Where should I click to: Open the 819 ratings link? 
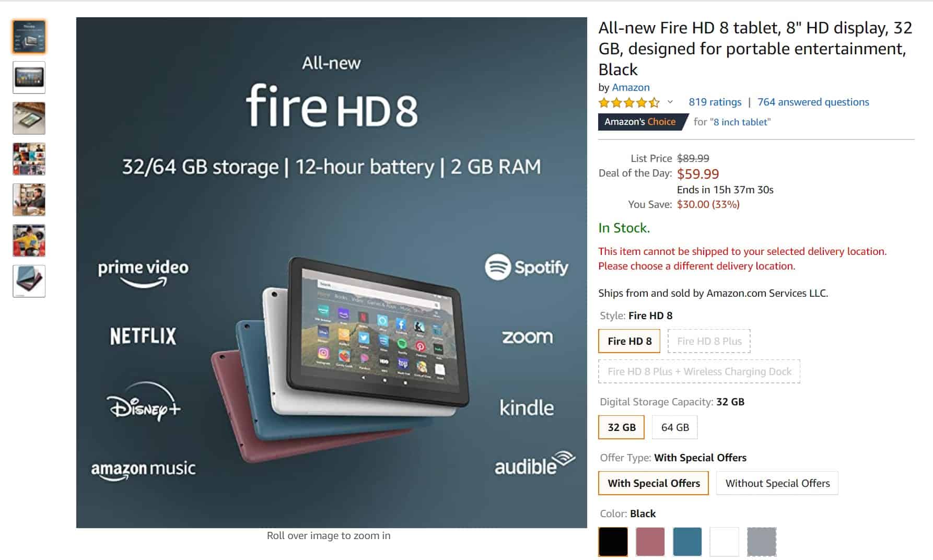click(715, 102)
